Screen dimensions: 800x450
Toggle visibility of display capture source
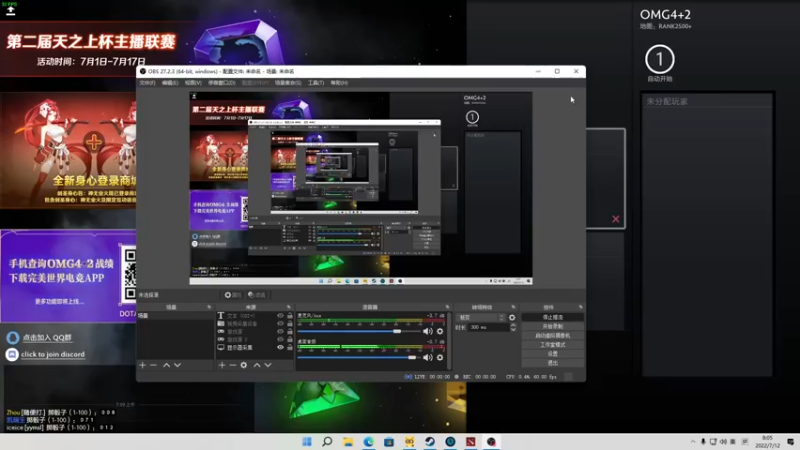pyautogui.click(x=280, y=347)
